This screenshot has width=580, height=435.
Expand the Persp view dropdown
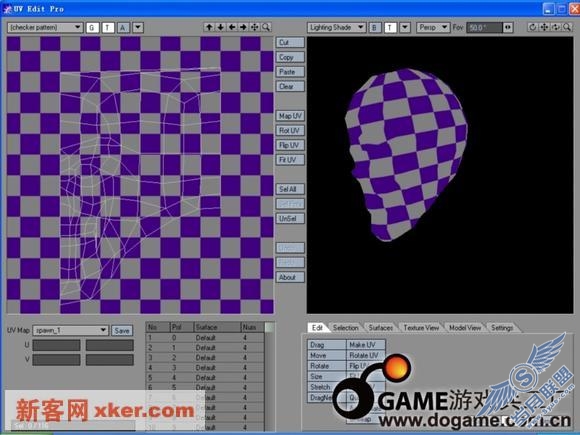point(433,27)
